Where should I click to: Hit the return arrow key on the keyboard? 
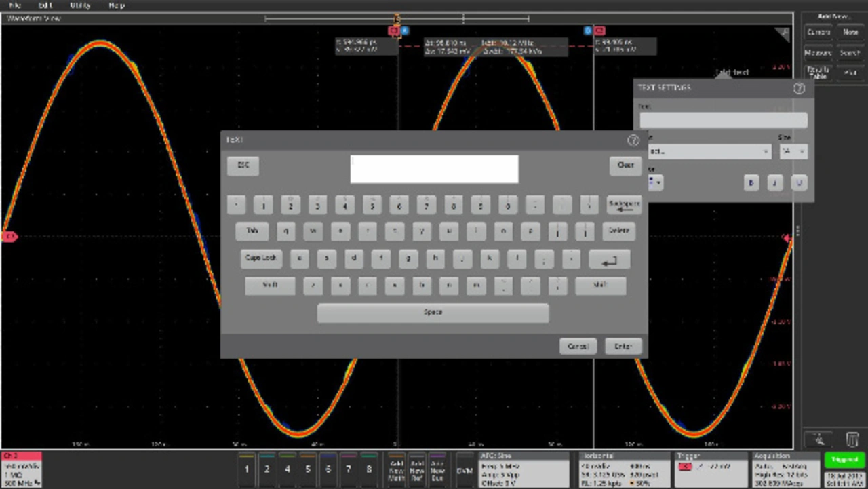(609, 259)
